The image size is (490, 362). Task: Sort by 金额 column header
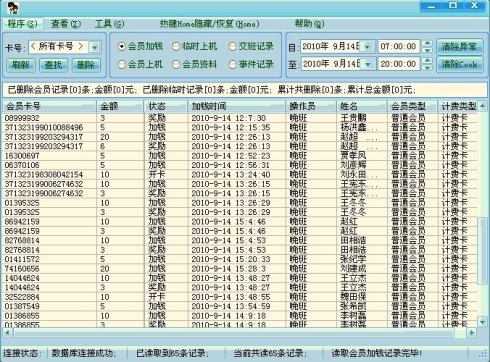(120, 106)
